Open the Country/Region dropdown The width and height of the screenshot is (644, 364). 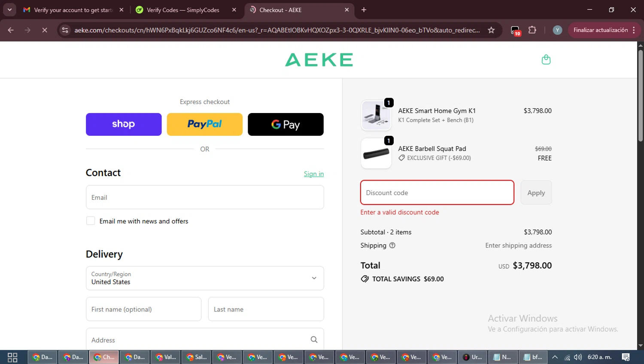point(205,278)
